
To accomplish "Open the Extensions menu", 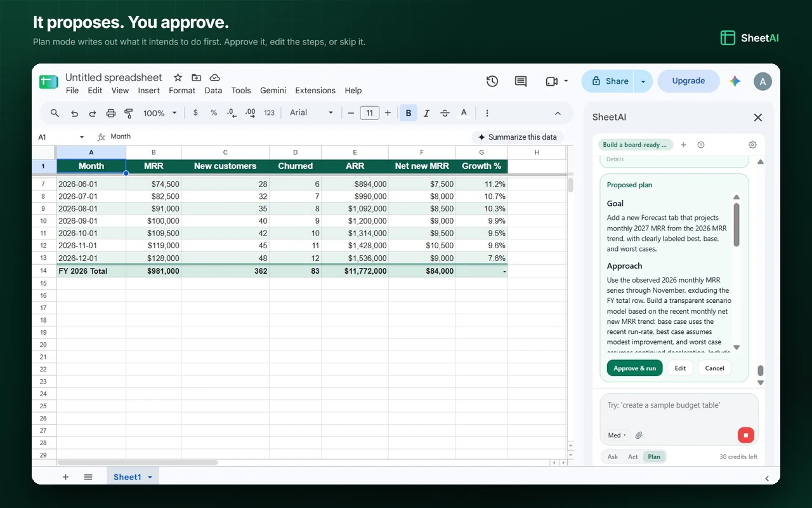I will pyautogui.click(x=315, y=90).
